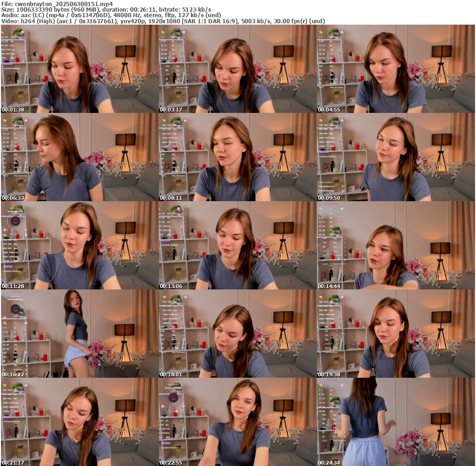The height and width of the screenshot is (466, 476).
Task: Select the frame at 00:06:33
Action: point(79,157)
